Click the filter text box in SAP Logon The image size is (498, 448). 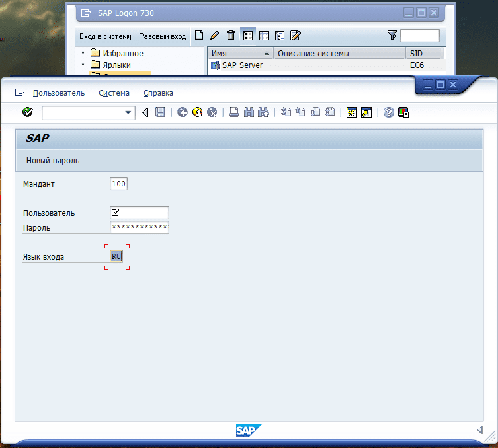[420, 36]
